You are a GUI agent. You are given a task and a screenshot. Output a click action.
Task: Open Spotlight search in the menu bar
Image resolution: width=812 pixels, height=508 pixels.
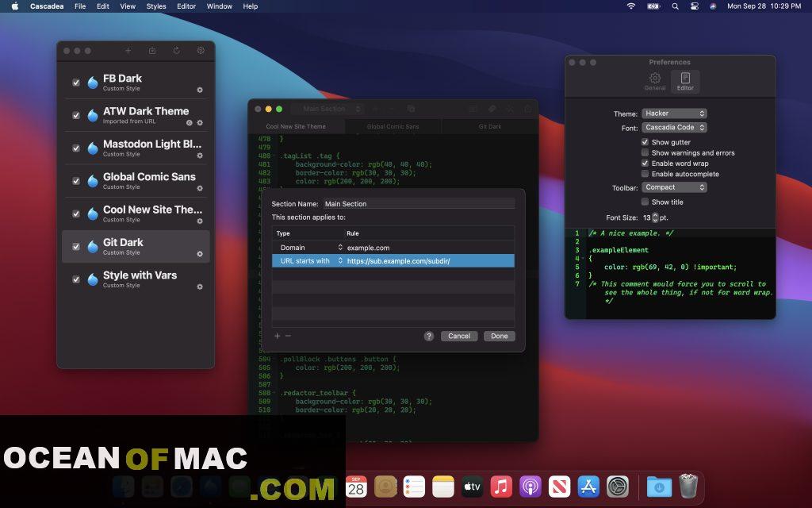pyautogui.click(x=675, y=6)
